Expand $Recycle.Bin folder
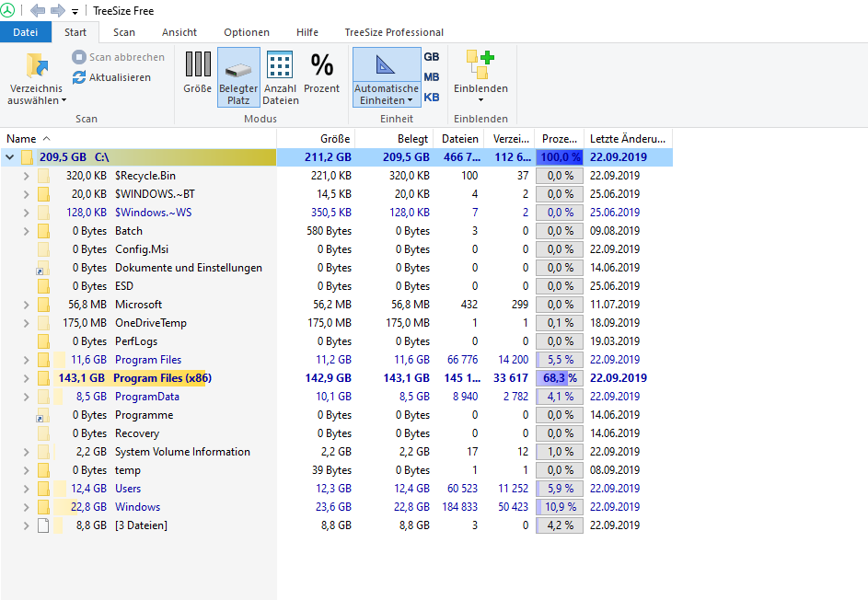This screenshot has height=600, width=868. pos(26,176)
